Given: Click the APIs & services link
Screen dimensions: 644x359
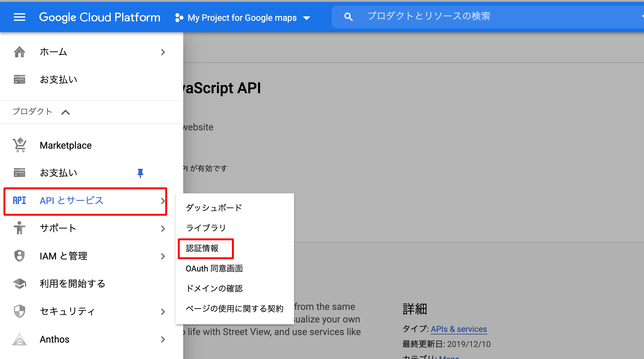Looking at the screenshot, I should click(x=459, y=329).
